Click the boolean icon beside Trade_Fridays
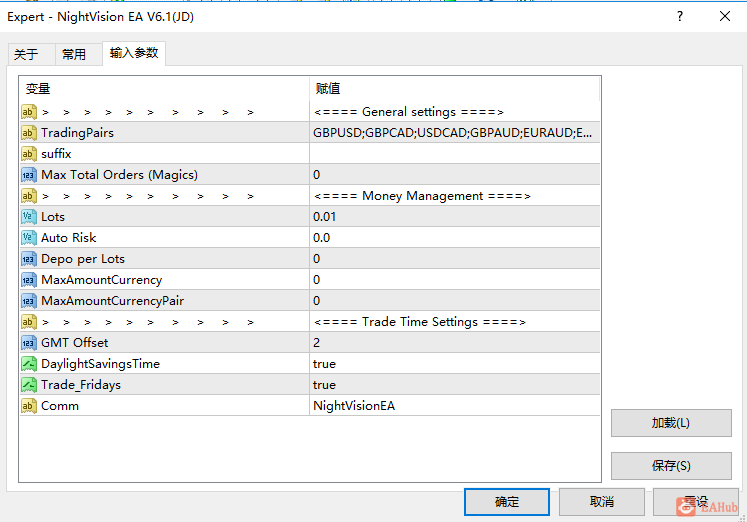This screenshot has width=747, height=522. [29, 385]
